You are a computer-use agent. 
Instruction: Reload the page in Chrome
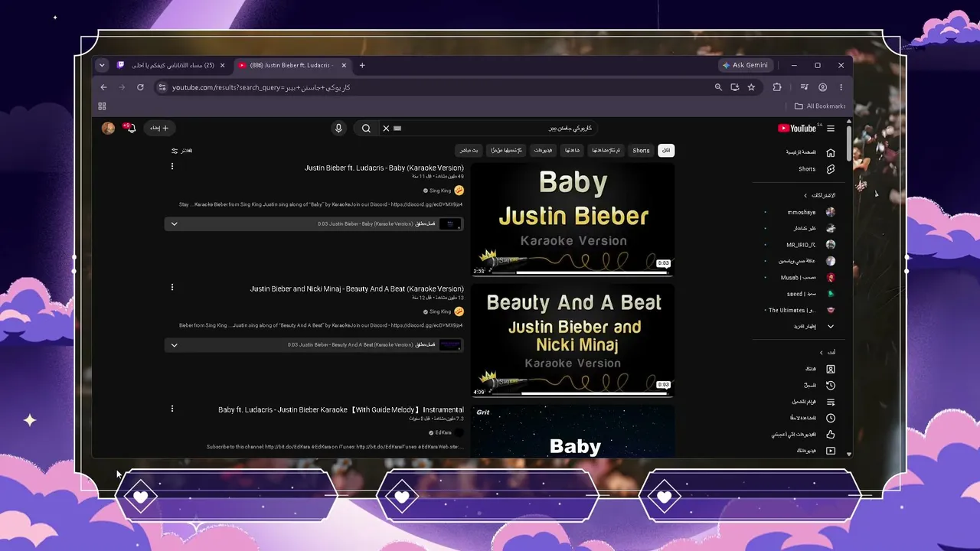pos(140,87)
